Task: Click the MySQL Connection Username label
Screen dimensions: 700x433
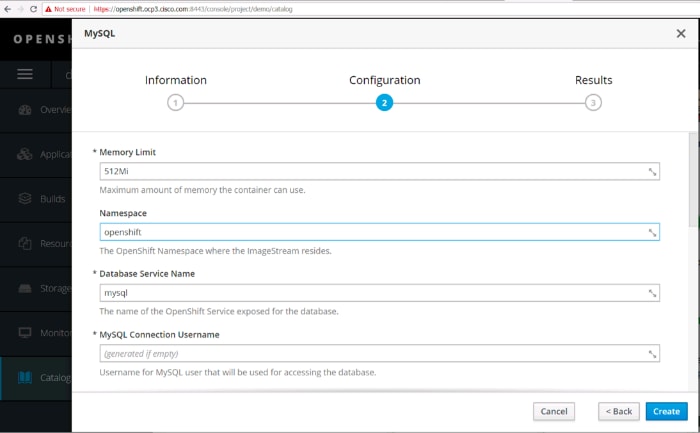Action: 159,334
